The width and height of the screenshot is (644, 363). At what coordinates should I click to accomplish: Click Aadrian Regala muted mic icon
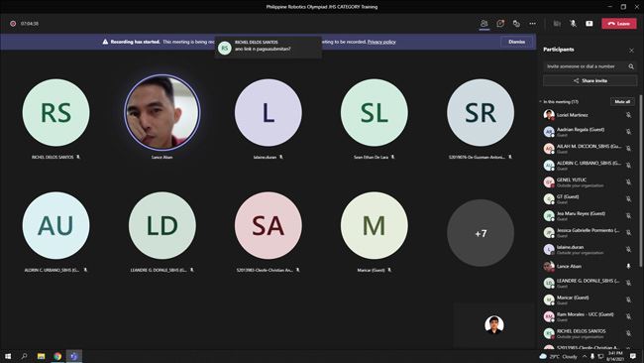[x=628, y=132]
